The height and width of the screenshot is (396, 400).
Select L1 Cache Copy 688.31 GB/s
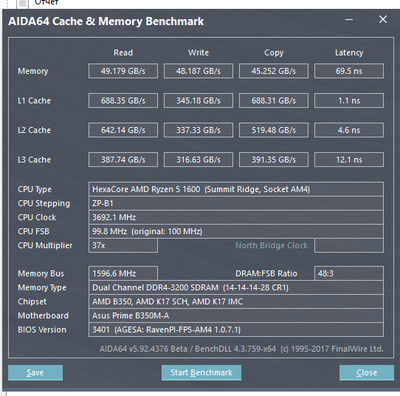tap(274, 101)
